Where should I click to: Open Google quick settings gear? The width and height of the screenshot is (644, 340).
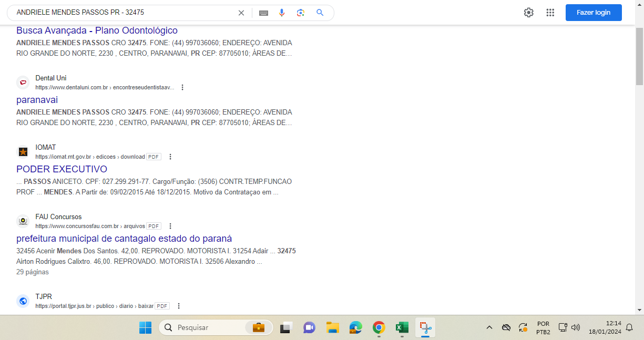528,13
